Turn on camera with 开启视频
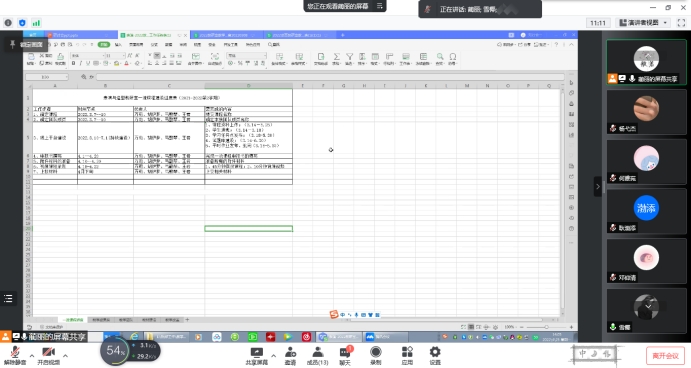This screenshot has height=368, width=691. (48, 355)
